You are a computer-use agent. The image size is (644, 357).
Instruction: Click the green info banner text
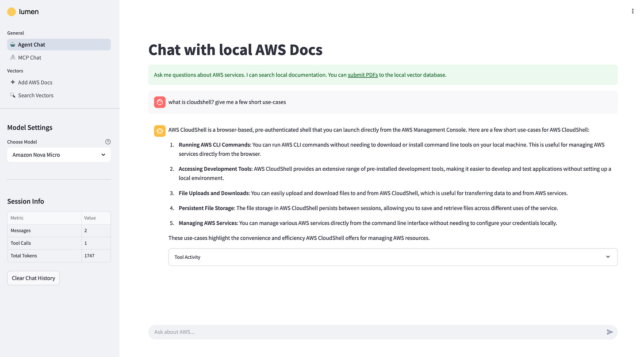click(x=300, y=75)
